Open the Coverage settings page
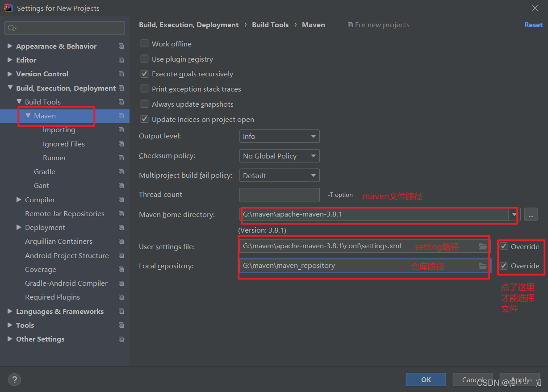This screenshot has width=548, height=392. click(41, 269)
